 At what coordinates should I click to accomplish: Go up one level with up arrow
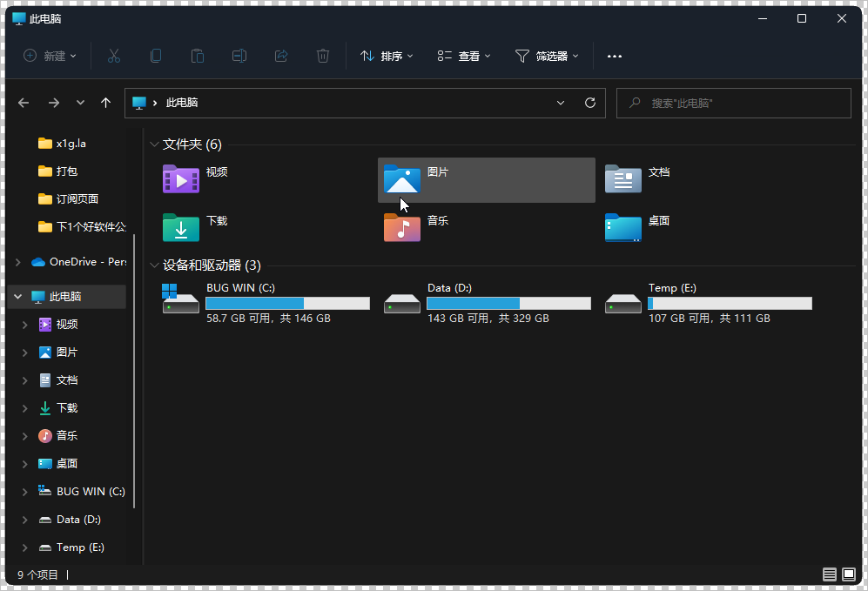point(106,103)
